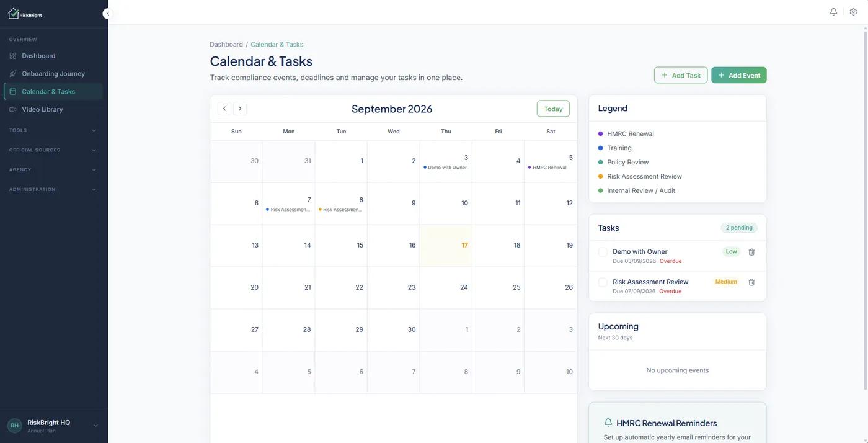Click the Calendar & Tasks breadcrumb
Screen dimensions: 868x443
point(277,45)
